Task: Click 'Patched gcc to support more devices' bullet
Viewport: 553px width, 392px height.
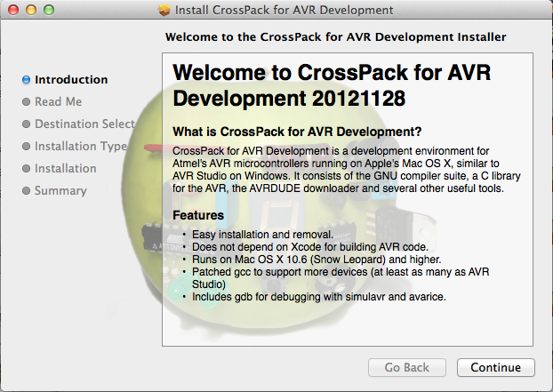Action: (x=341, y=278)
